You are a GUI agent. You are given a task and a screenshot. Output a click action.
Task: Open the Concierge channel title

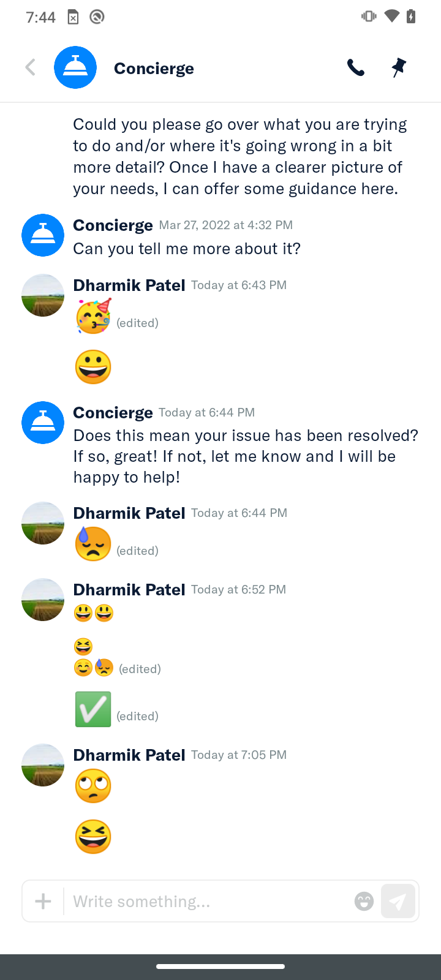coord(154,68)
